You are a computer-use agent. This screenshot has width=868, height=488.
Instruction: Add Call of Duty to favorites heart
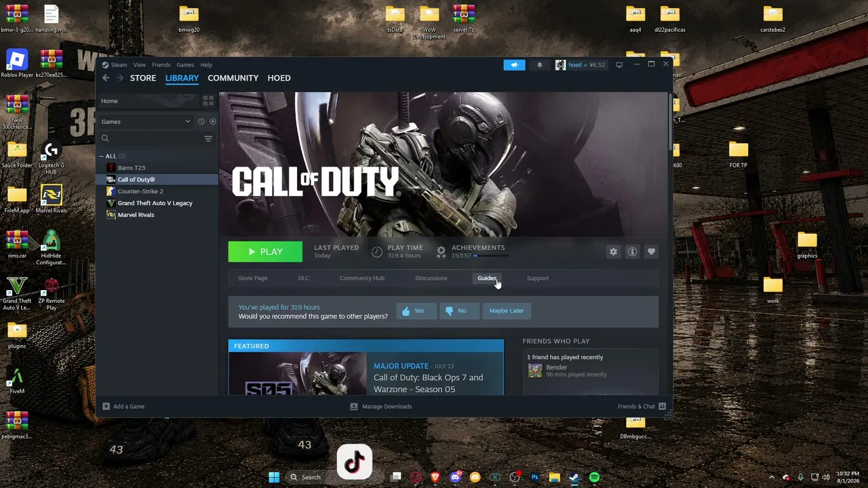pyautogui.click(x=651, y=252)
